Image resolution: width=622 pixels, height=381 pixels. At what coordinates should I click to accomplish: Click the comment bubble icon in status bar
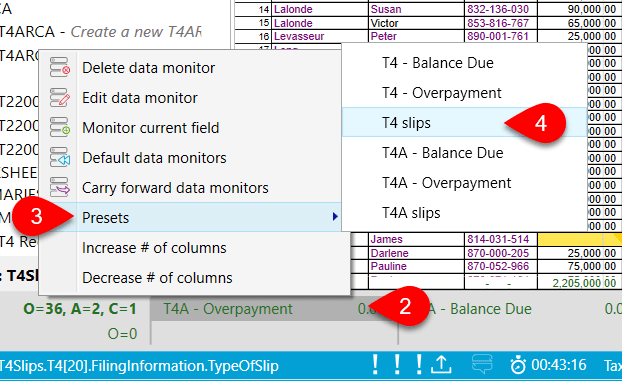(x=482, y=364)
